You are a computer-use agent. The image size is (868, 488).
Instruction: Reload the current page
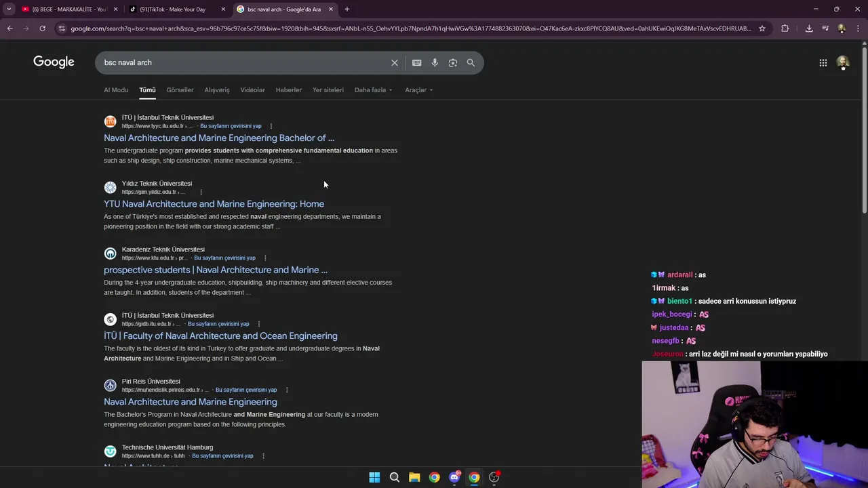pos(42,28)
